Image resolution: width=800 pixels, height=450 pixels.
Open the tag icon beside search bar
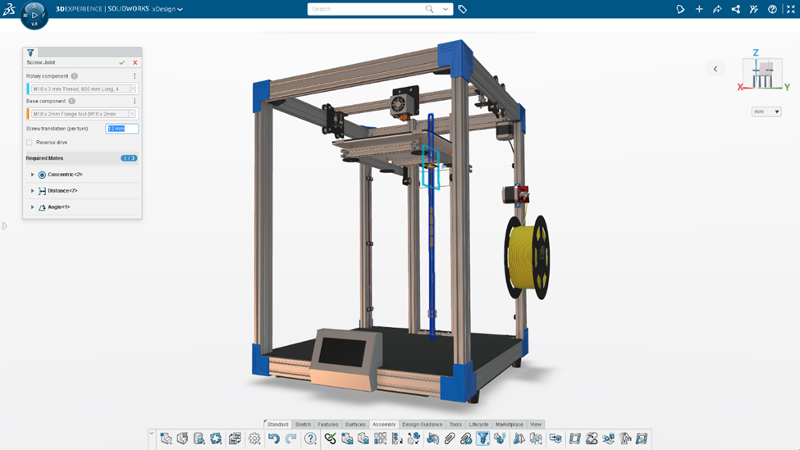(x=462, y=9)
